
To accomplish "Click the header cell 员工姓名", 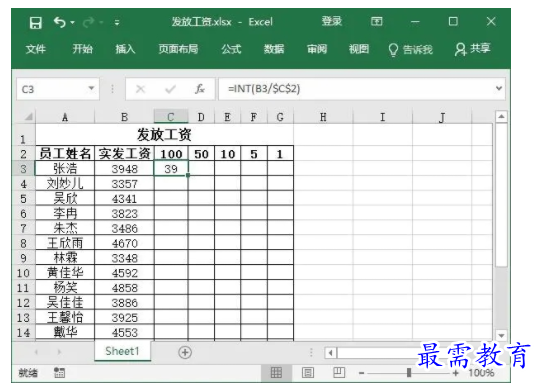I will tap(65, 154).
